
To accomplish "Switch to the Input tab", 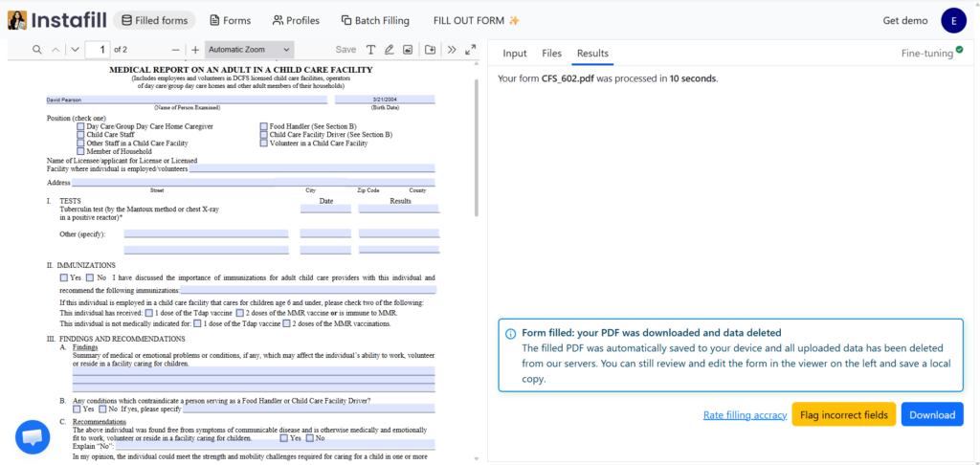I will (x=515, y=54).
